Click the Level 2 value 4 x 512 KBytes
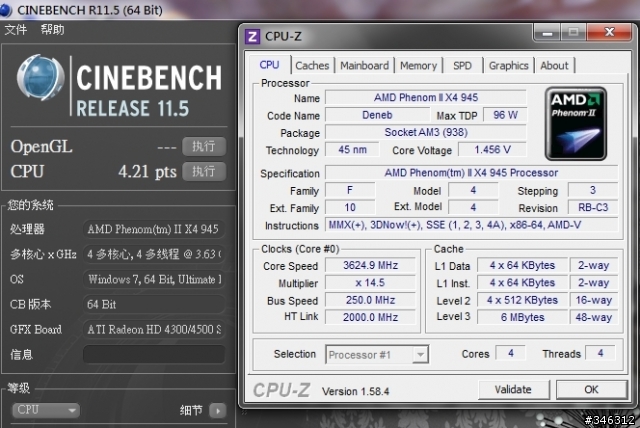The image size is (640, 428). pyautogui.click(x=522, y=300)
